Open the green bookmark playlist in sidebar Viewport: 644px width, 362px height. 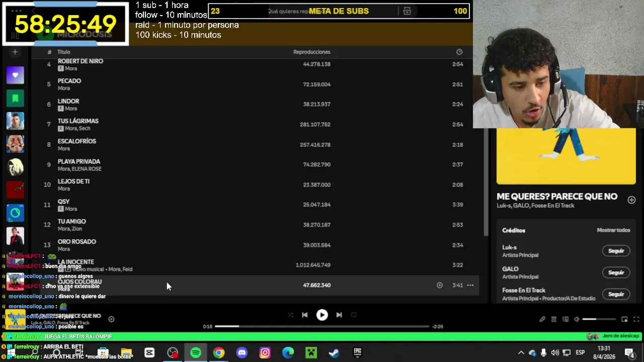point(15,98)
